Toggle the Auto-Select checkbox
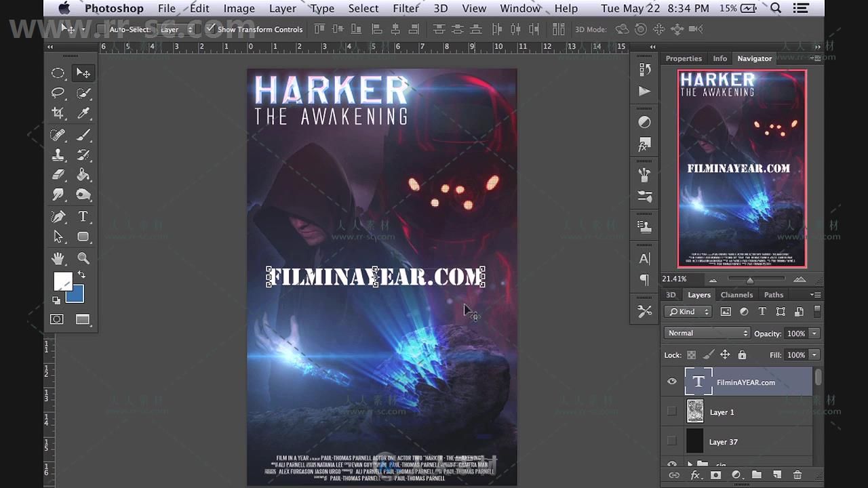Viewport: 868px width, 488px height. coord(101,29)
